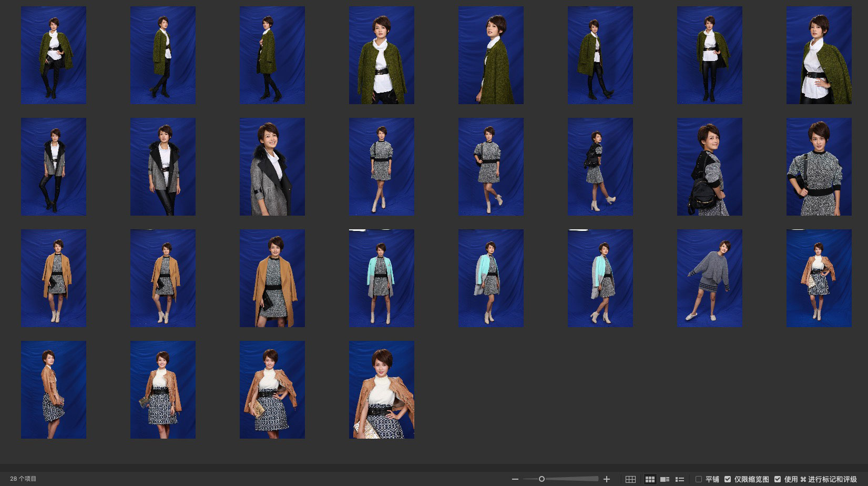Select full-body backpack photo with raised foot

pyautogui.click(x=600, y=167)
